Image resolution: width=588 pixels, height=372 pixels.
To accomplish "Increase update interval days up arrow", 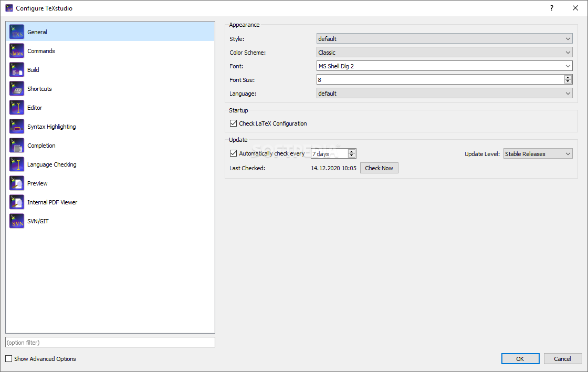I will [x=351, y=151].
